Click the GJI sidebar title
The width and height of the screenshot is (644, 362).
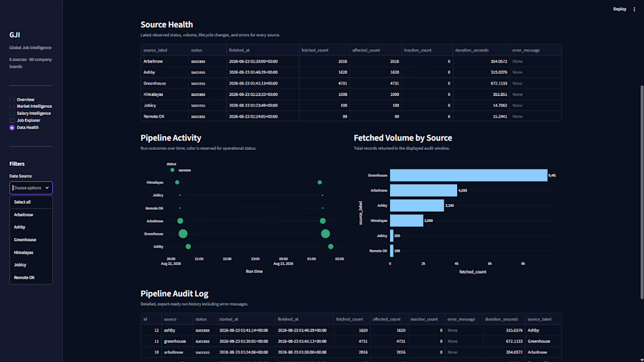point(15,35)
